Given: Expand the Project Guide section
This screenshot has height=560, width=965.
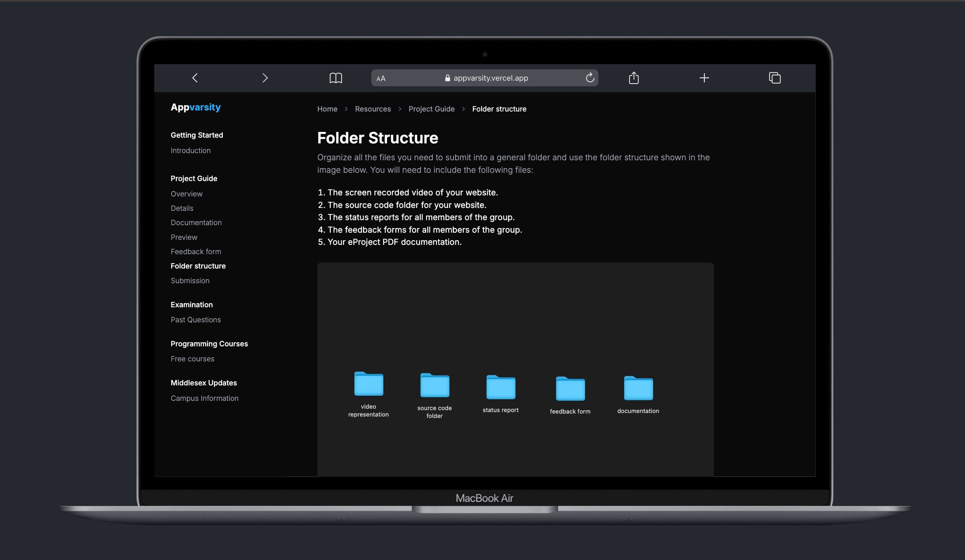Looking at the screenshot, I should [193, 179].
